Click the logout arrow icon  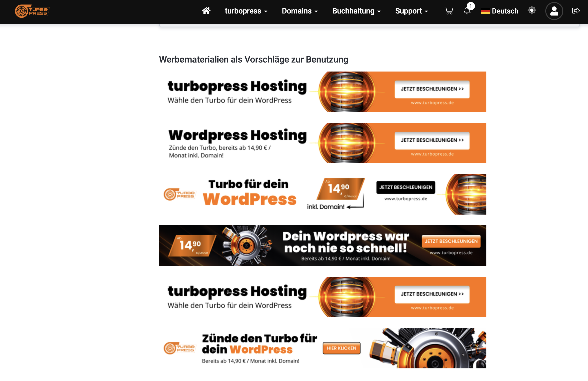click(x=576, y=11)
